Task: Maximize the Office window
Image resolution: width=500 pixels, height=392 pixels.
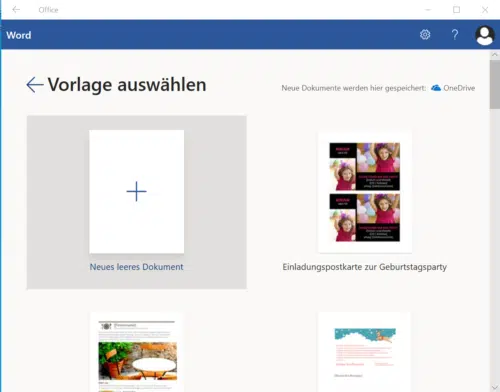Action: coord(456,10)
